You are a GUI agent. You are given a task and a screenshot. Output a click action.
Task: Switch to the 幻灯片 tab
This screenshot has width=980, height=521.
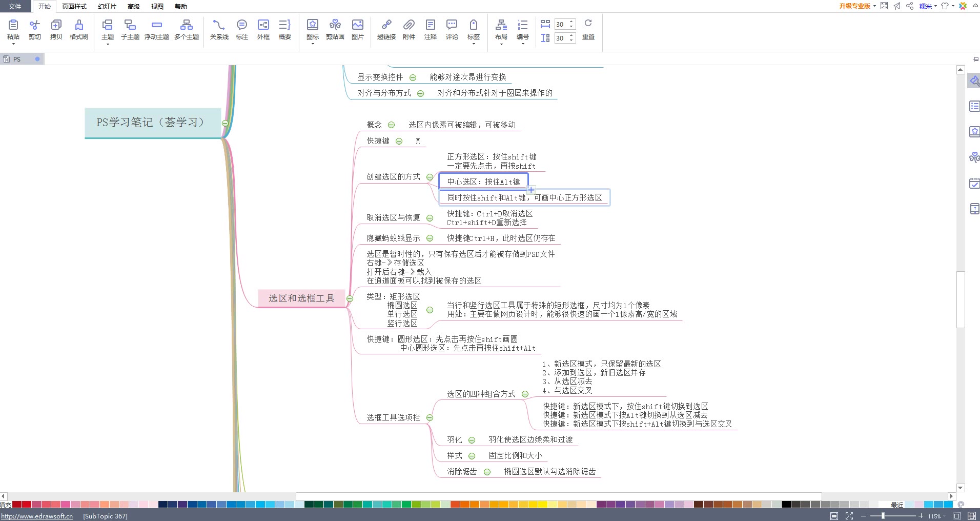pos(107,6)
